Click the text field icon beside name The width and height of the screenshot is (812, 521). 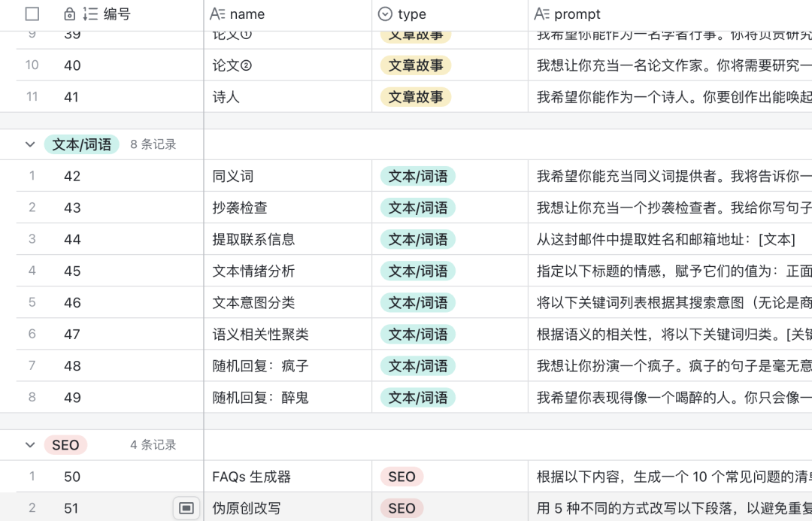pos(217,14)
